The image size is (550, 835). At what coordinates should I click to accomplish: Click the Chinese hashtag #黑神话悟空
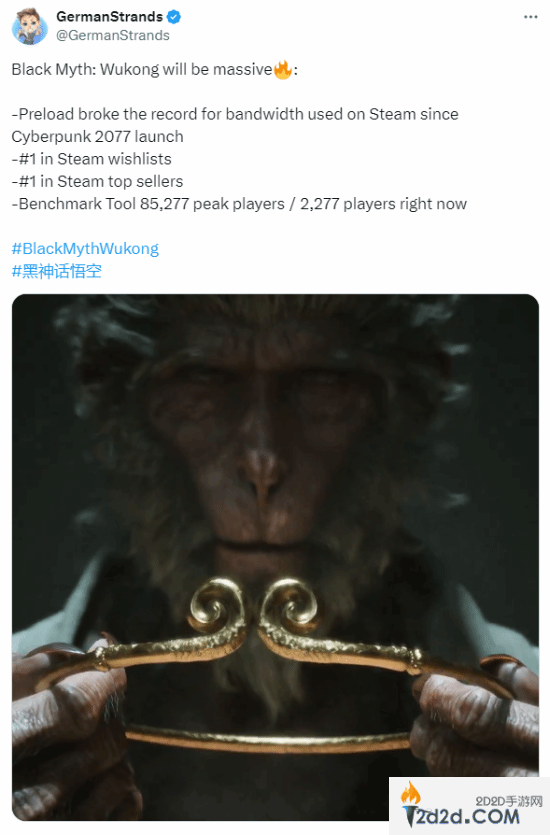(56, 271)
